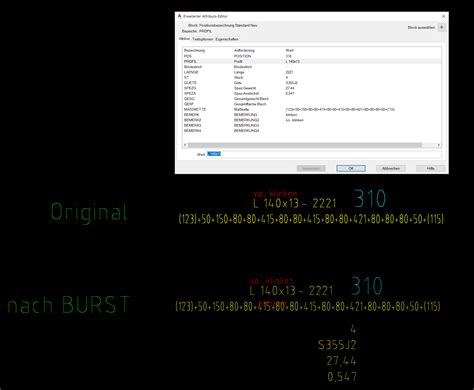Select cyan 310 in the burst block

366,286
